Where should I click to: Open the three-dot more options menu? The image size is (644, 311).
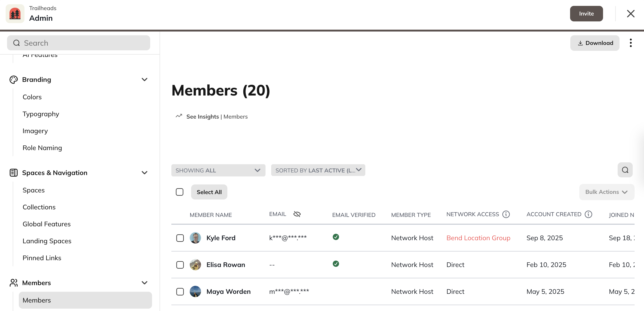tap(631, 43)
